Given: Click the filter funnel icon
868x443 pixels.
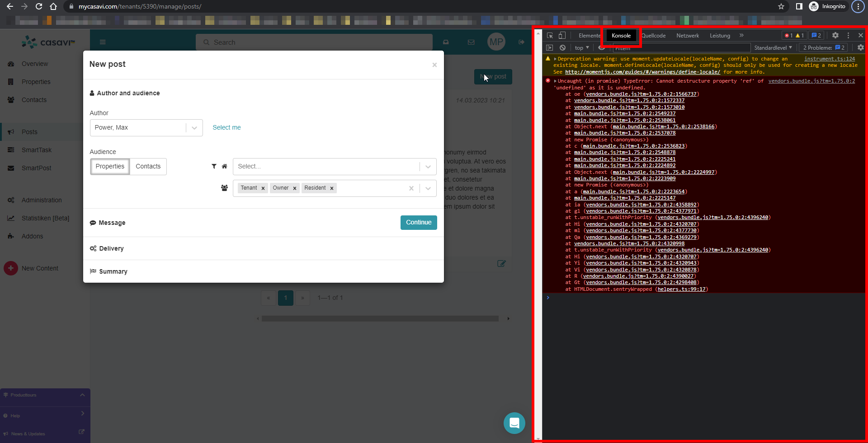Looking at the screenshot, I should tap(214, 167).
